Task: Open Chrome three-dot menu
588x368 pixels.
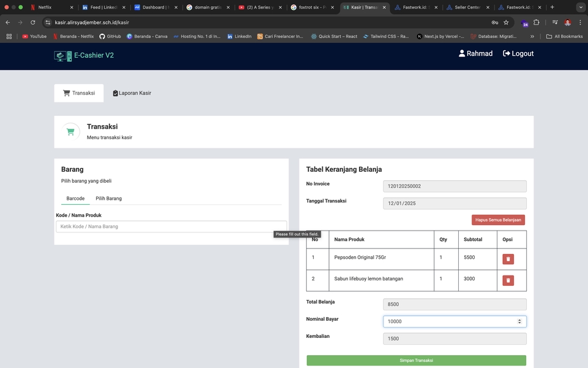Action: click(580, 23)
